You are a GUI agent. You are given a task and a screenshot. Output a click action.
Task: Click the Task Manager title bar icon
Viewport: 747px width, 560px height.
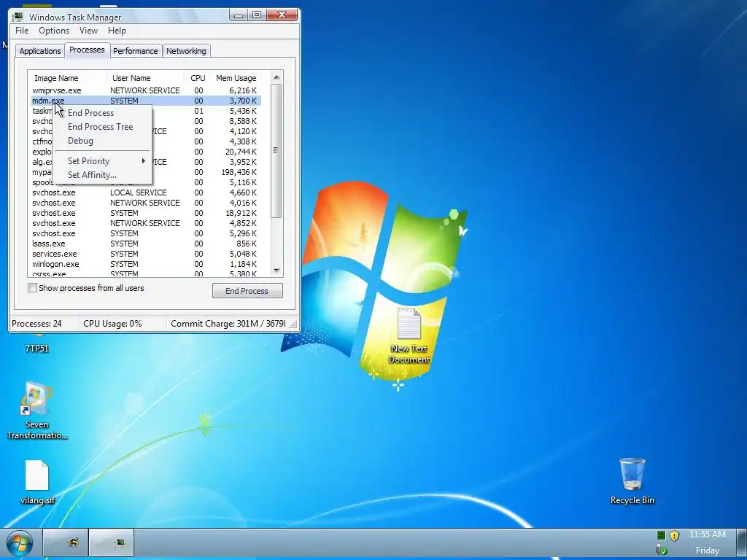pyautogui.click(x=18, y=17)
